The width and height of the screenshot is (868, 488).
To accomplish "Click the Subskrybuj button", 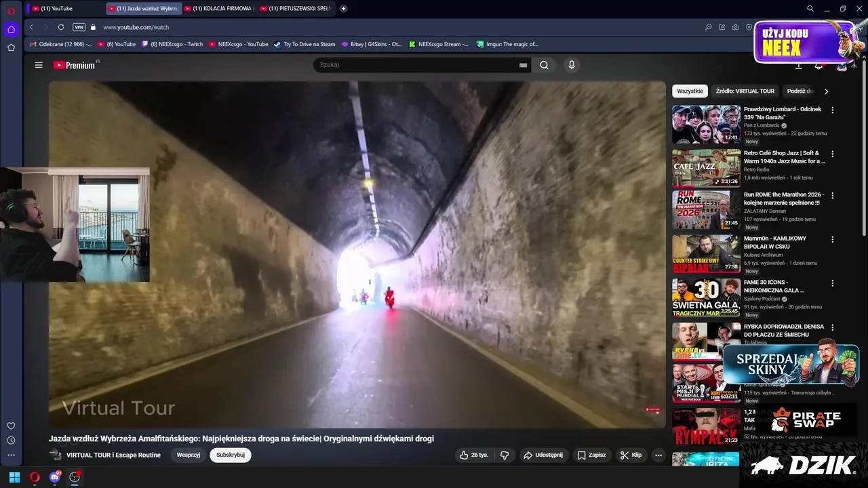I will coord(231,455).
